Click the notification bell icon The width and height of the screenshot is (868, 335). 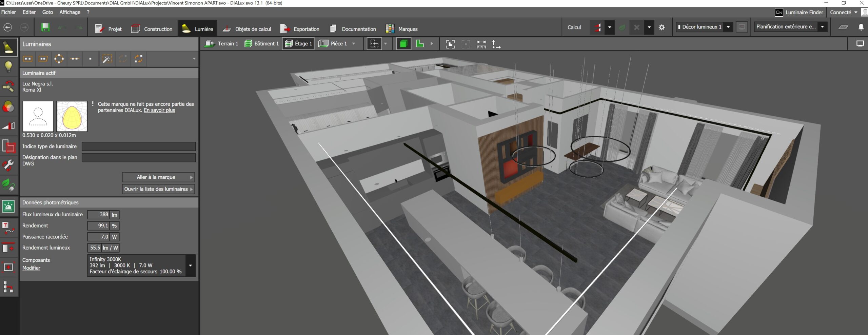(861, 27)
